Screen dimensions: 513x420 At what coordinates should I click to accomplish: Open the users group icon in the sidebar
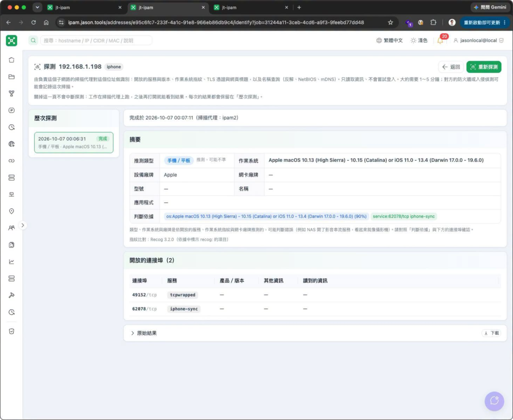(12, 228)
